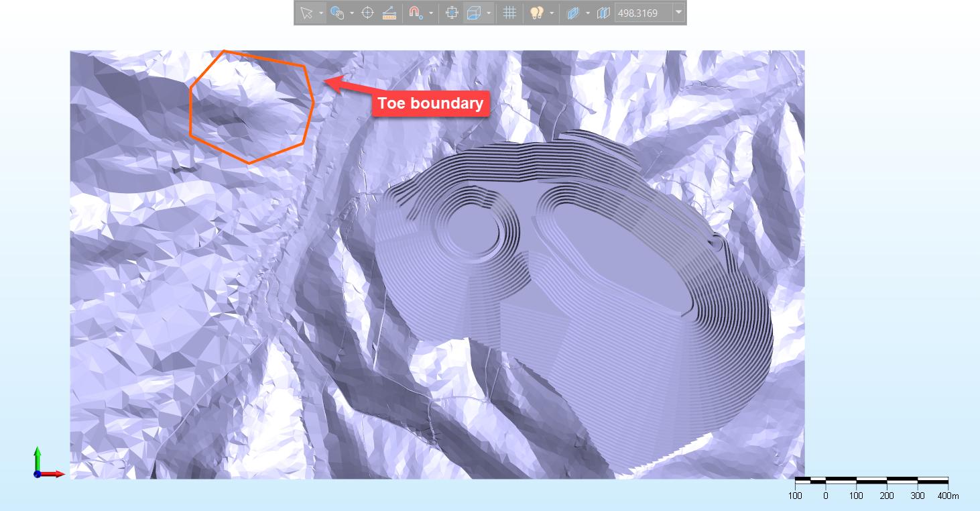Click the crosshair target tool
The image size is (980, 511).
tap(367, 13)
